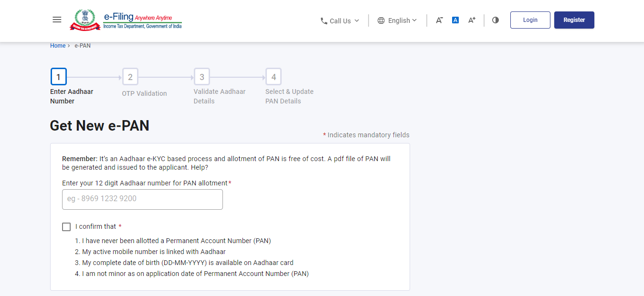Click the globe icon next to English
Screen dimensions: 644x296
coord(380,20)
